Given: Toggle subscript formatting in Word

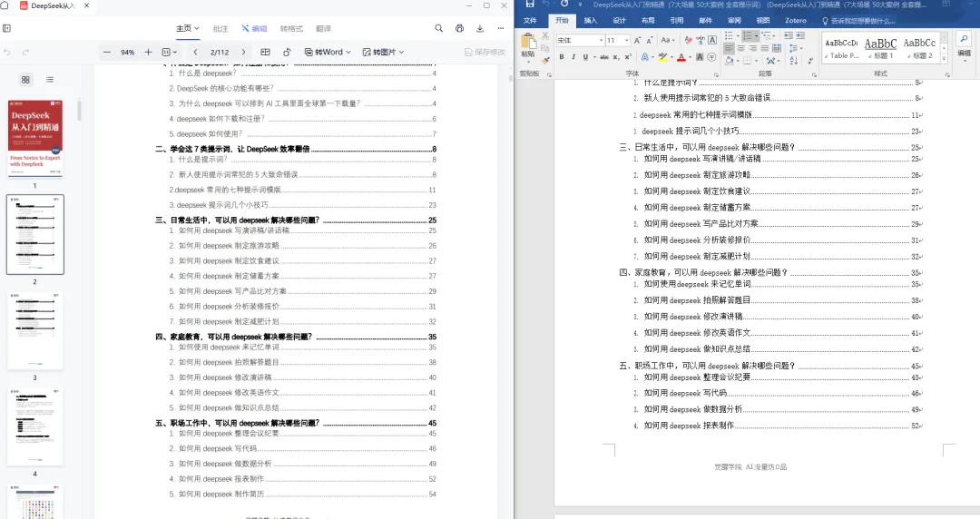Looking at the screenshot, I should pos(615,57).
